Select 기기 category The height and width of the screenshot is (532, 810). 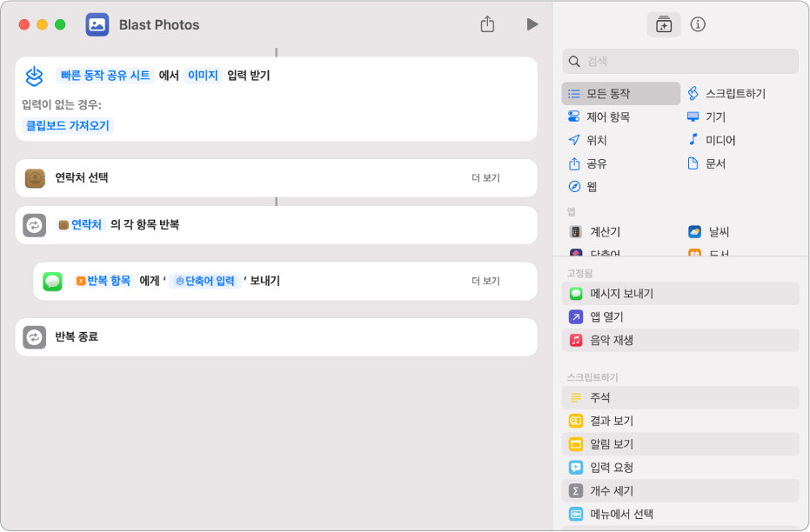coord(706,116)
